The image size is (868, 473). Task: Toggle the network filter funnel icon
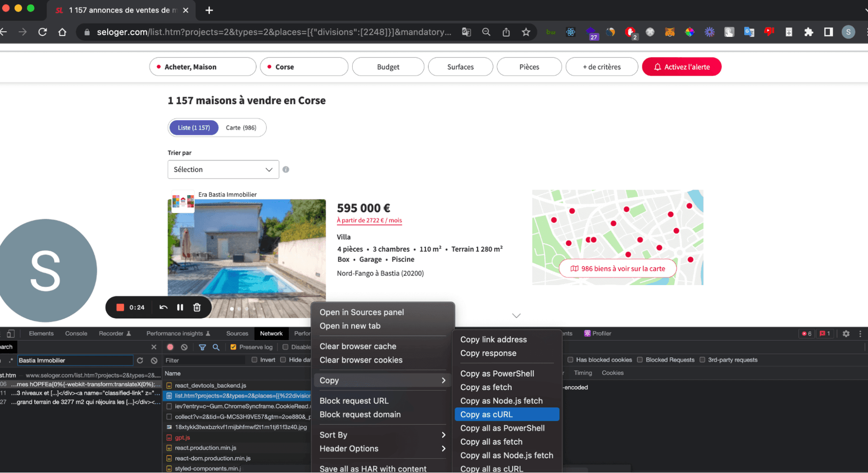[203, 347]
